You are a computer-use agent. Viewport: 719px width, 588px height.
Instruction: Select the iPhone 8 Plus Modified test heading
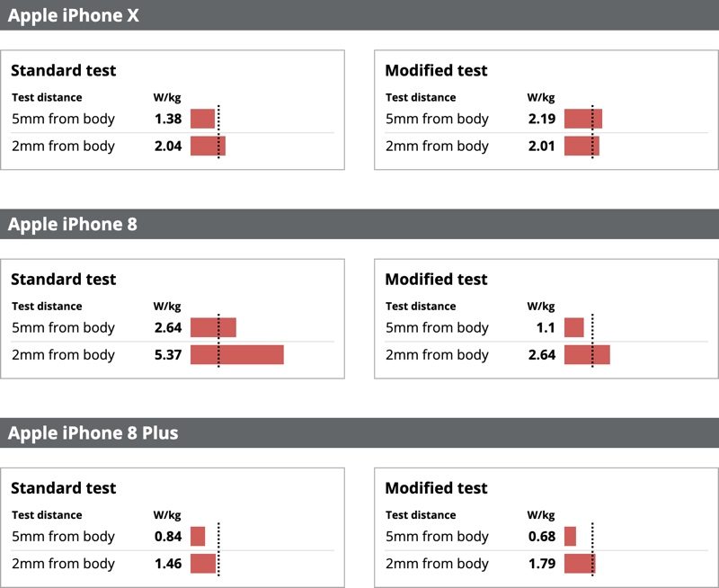click(436, 487)
